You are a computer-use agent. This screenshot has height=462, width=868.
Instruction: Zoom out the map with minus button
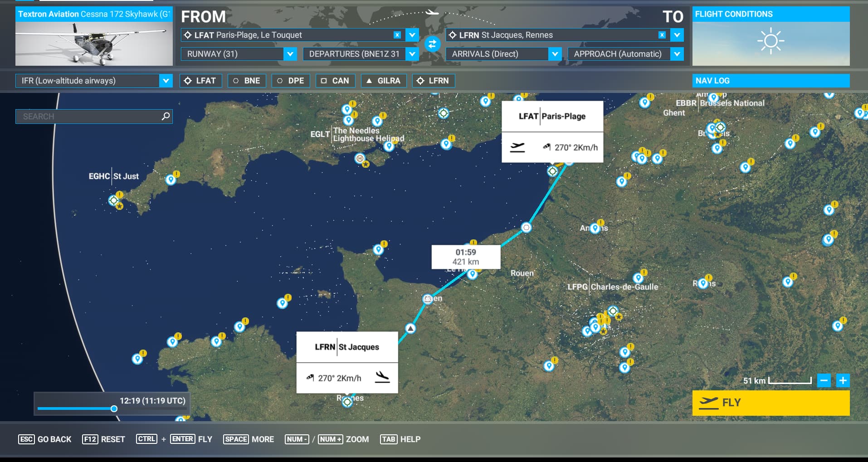(x=824, y=380)
